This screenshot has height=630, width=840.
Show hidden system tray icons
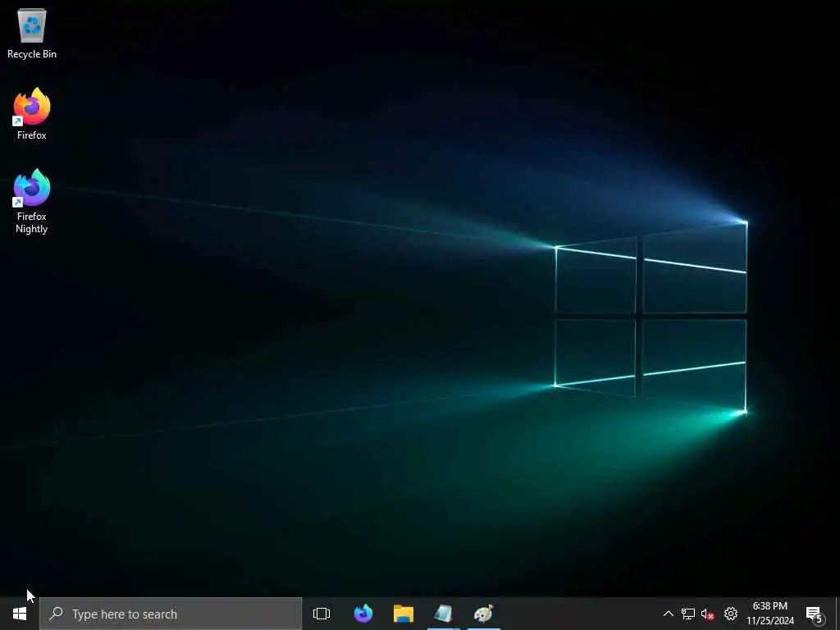[668, 614]
